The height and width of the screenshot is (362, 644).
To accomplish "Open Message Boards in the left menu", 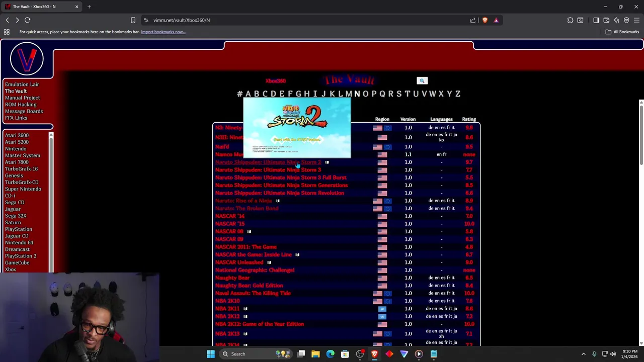I will pyautogui.click(x=24, y=111).
